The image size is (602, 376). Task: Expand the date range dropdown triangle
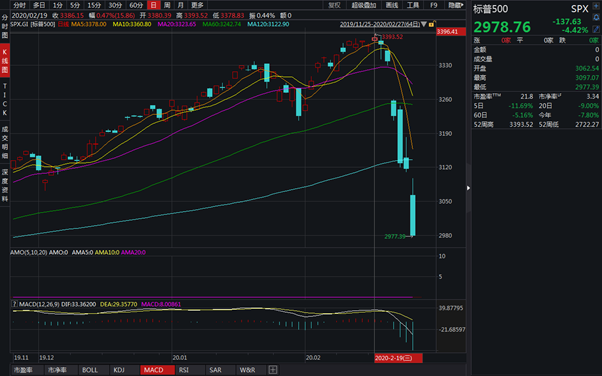click(x=424, y=24)
